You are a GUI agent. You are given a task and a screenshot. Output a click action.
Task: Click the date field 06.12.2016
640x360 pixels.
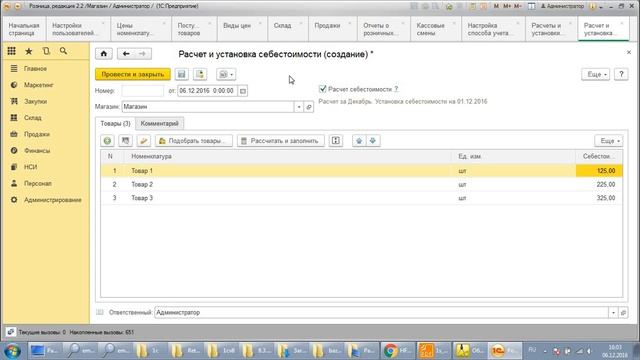tap(207, 91)
